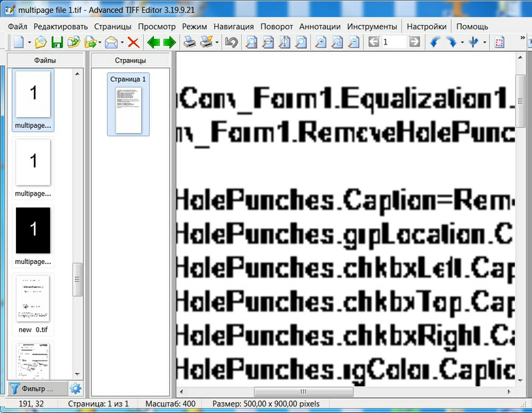The height and width of the screenshot is (413, 532).
Task: Go to previous file with green left arrow
Action: pyautogui.click(x=153, y=43)
